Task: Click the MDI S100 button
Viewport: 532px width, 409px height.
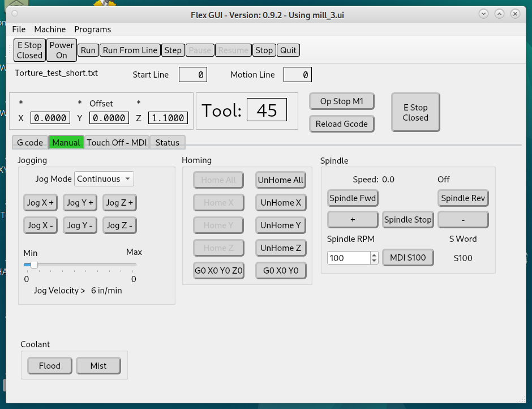Action: (x=408, y=258)
